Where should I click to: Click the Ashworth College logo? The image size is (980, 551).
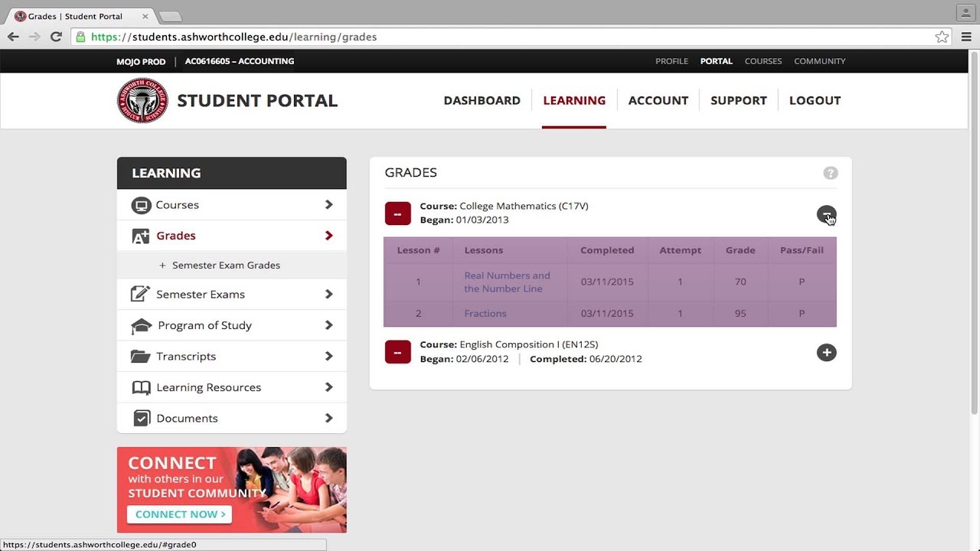pos(142,100)
